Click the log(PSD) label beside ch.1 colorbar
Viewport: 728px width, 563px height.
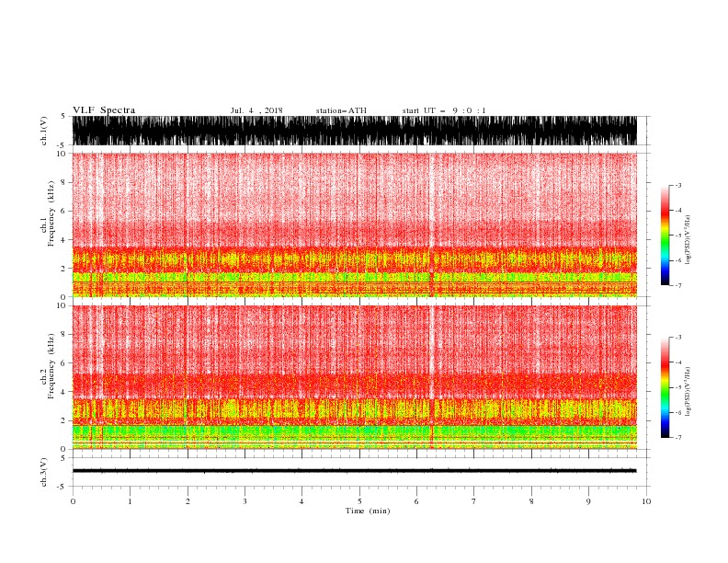[688, 240]
